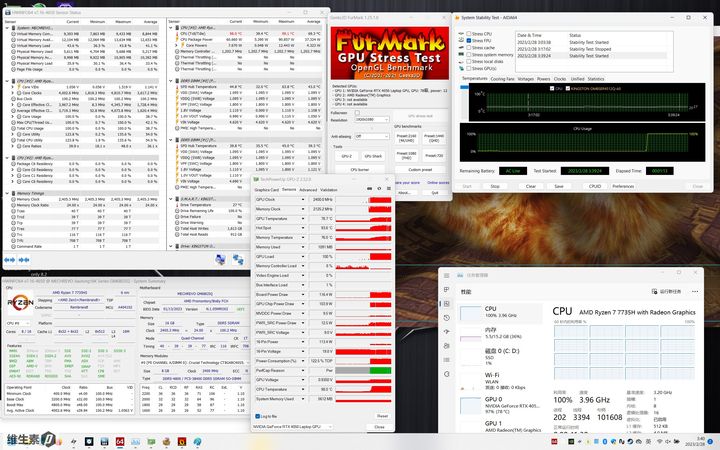Open Task Manager Services sidebar icon
The width and height of the screenshot is (720, 450).
coord(446,374)
